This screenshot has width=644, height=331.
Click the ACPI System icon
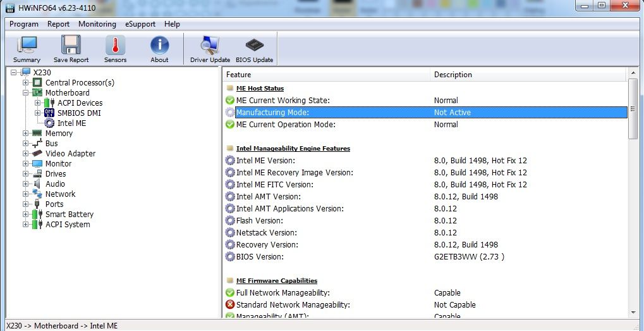37,224
